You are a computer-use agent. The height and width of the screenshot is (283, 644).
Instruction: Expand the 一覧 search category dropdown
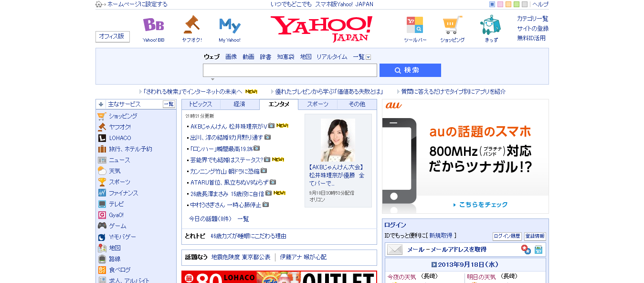coord(368,57)
